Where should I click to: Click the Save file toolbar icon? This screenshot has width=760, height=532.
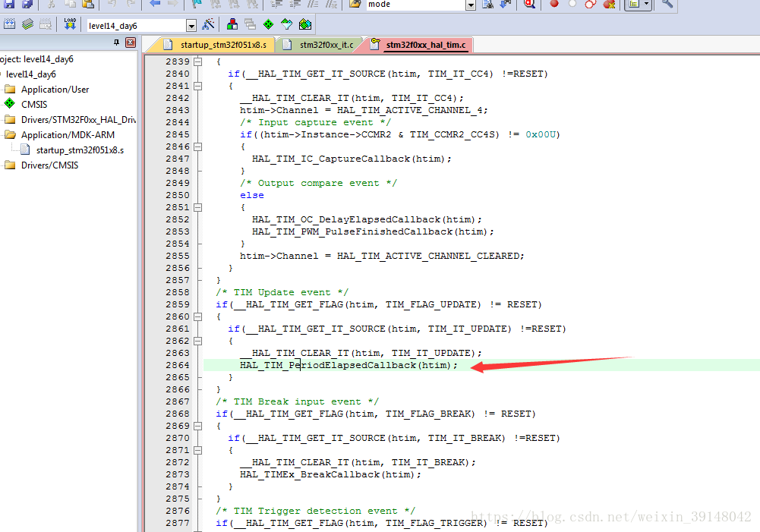pos(9,4)
